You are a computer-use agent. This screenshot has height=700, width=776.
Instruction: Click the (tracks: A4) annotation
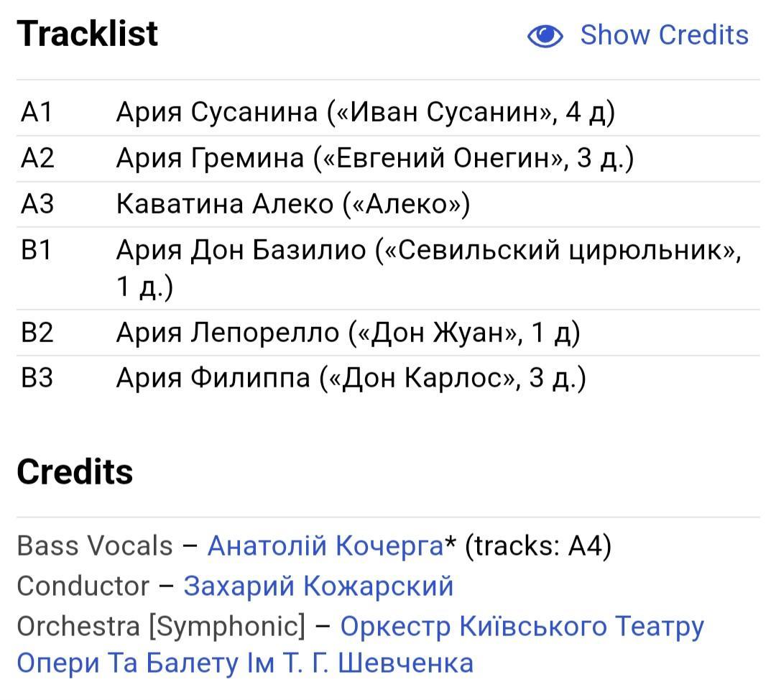538,546
